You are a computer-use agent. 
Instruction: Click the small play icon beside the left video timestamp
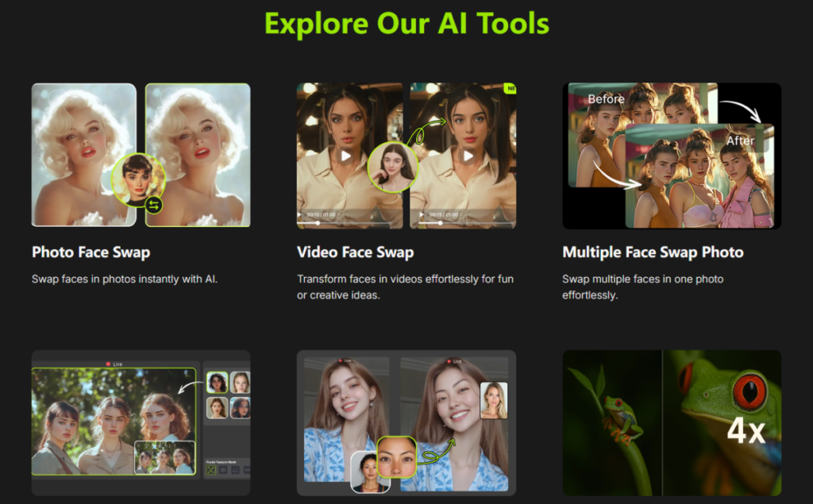click(300, 214)
